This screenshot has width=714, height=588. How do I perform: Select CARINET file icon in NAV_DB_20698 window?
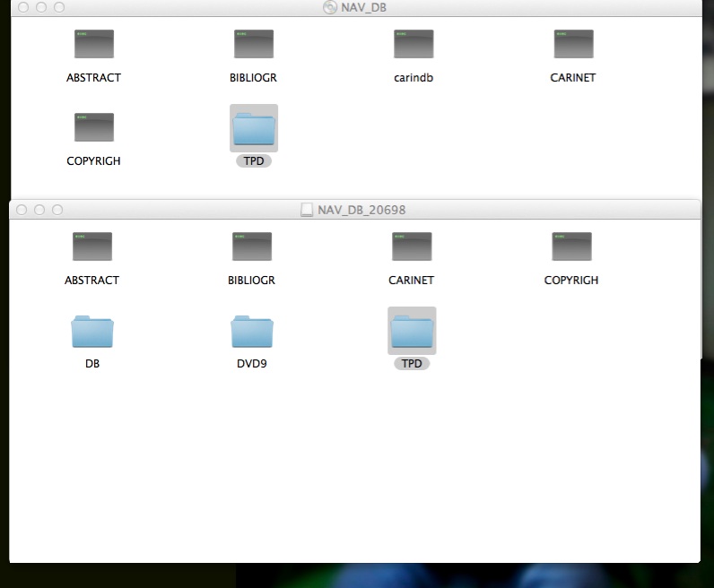[412, 246]
